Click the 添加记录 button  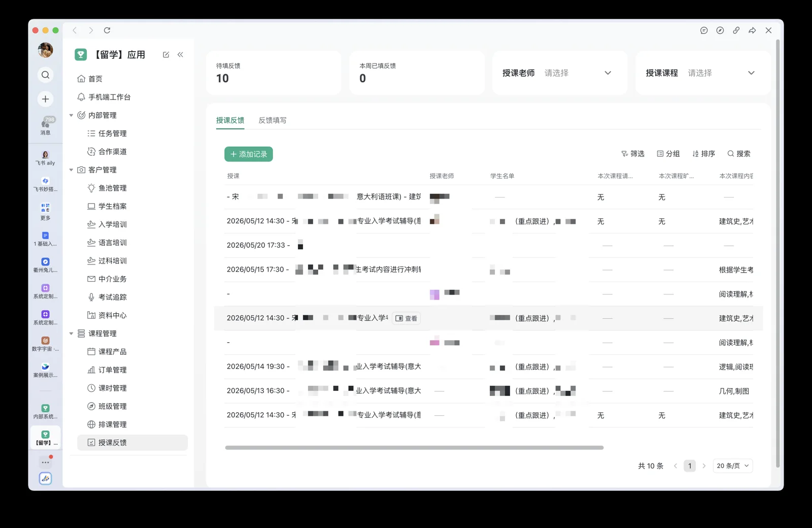click(249, 154)
